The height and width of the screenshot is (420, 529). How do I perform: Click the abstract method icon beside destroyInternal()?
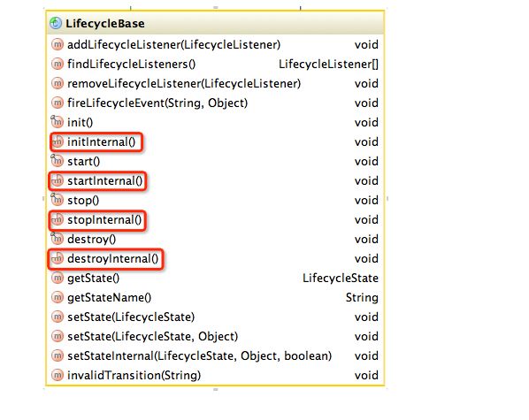coord(57,258)
